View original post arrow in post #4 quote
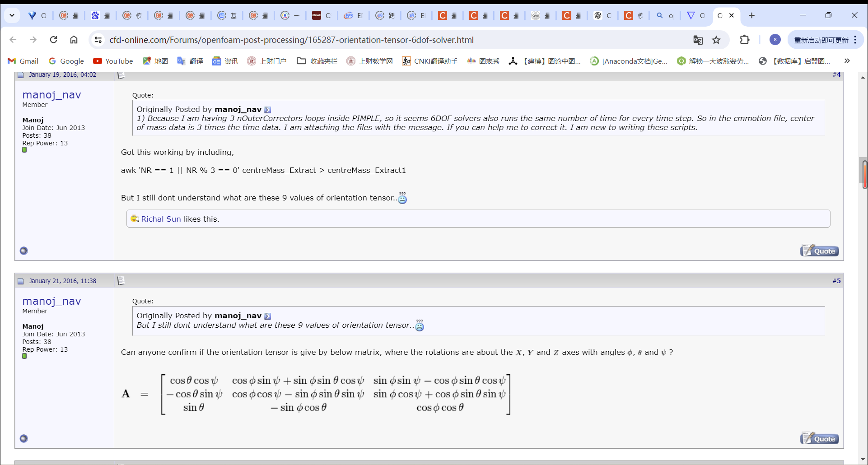Image resolution: width=868 pixels, height=465 pixels. [x=268, y=110]
